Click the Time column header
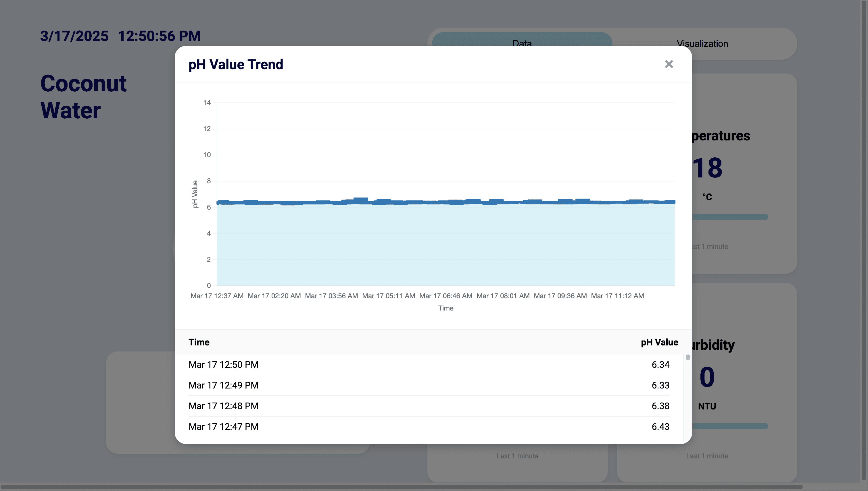The height and width of the screenshot is (491, 868). (x=199, y=342)
